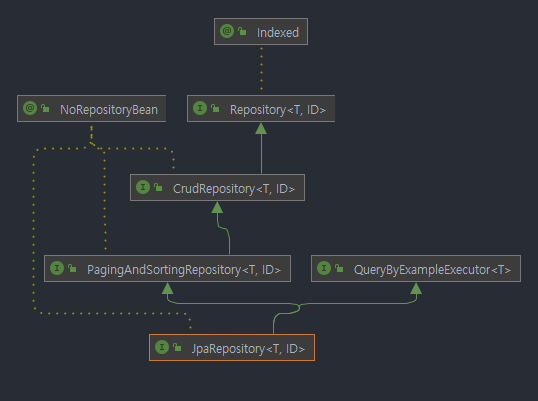Click the arrowhead below PagingAndSortingRepository

pos(167,288)
